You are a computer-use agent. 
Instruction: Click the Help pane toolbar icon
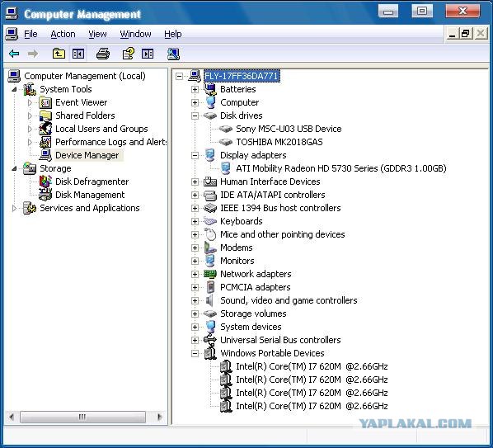pyautogui.click(x=148, y=54)
